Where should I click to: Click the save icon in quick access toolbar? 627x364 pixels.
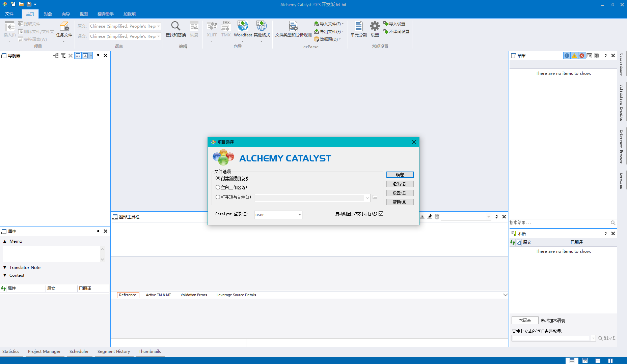(29, 4)
